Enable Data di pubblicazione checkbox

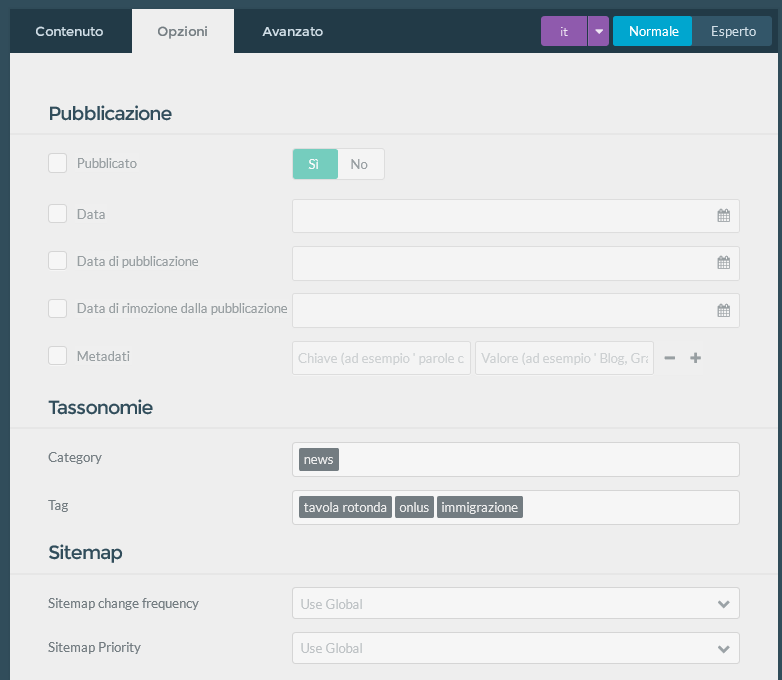tap(57, 260)
